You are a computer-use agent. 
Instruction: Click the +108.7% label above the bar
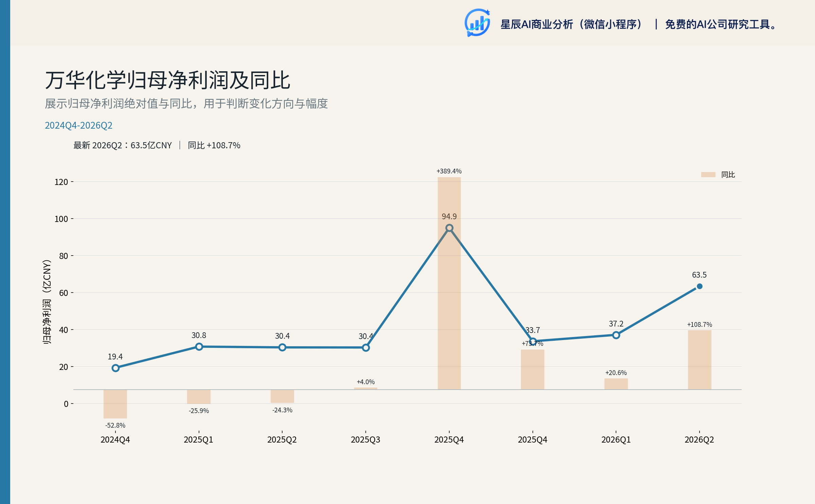click(700, 324)
